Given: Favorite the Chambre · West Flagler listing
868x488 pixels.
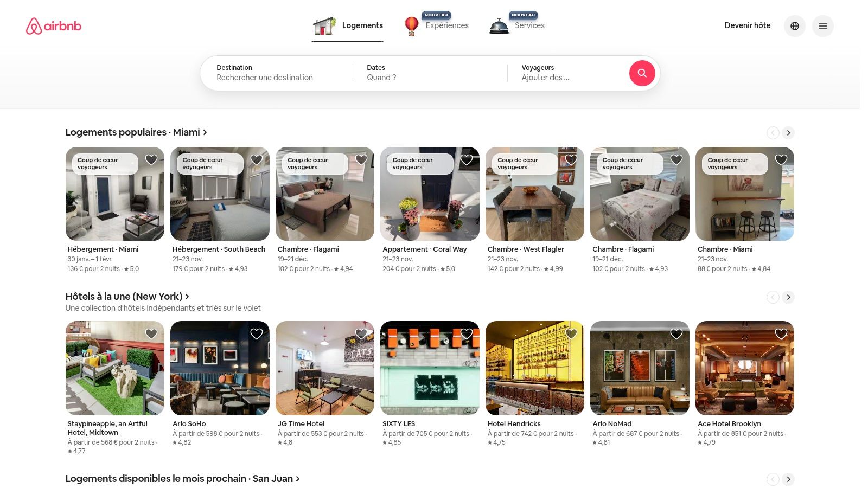Looking at the screenshot, I should tap(571, 160).
